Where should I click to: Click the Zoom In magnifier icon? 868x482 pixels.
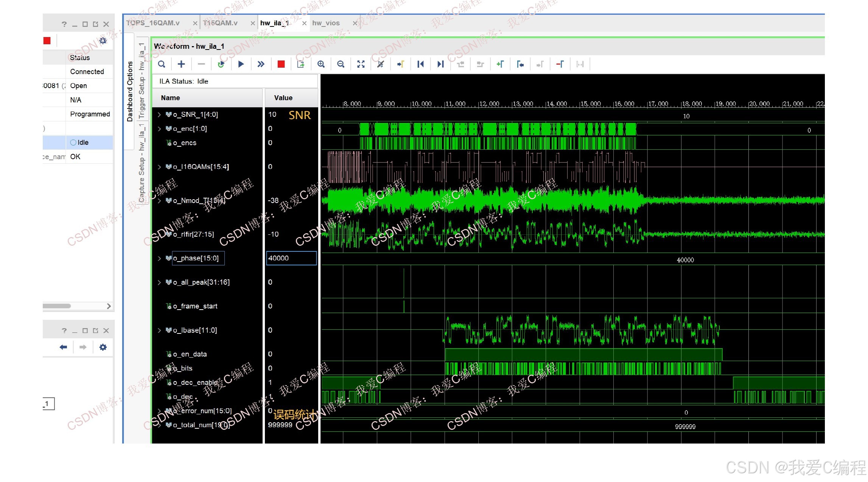point(321,64)
